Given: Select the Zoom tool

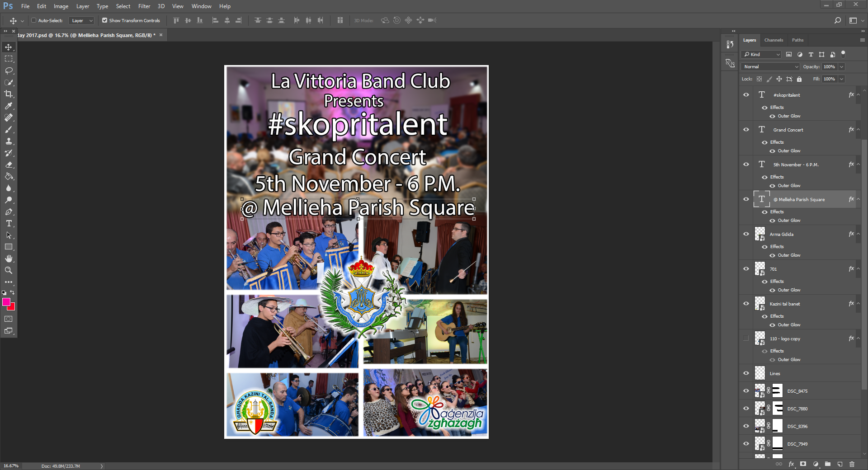Looking at the screenshot, I should click(9, 271).
